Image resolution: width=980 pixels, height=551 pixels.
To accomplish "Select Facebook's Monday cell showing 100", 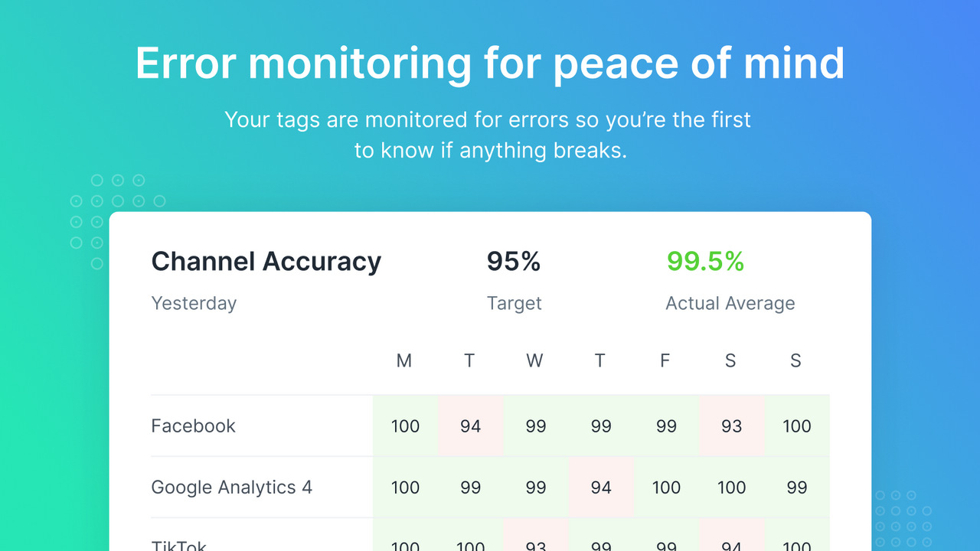I will 405,426.
